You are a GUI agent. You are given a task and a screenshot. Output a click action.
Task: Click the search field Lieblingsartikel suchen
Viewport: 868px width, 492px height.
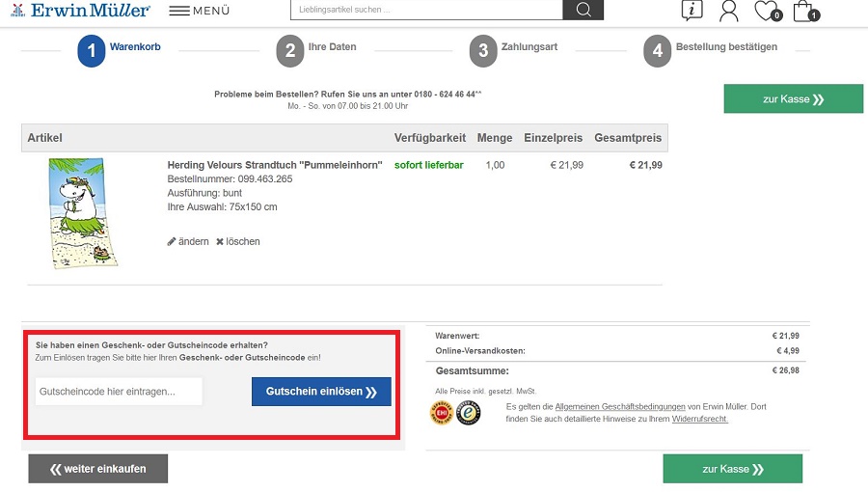coord(426,10)
